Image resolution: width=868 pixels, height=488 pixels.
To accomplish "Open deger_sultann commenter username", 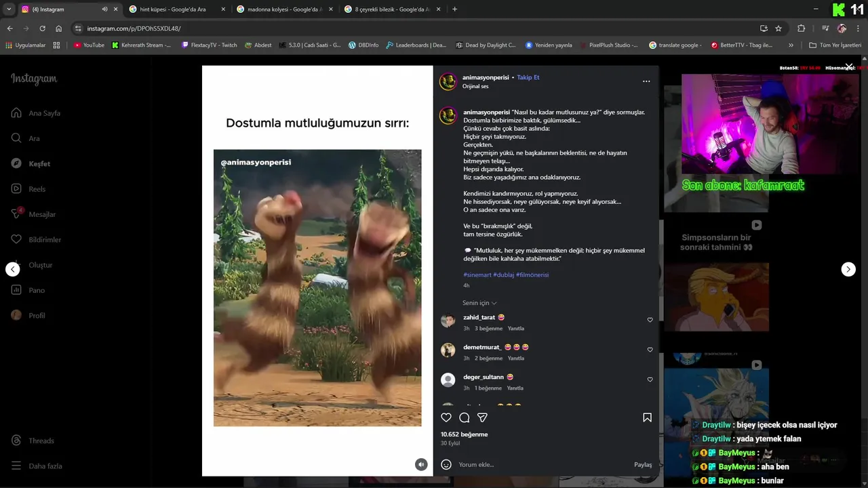I will coord(484,377).
